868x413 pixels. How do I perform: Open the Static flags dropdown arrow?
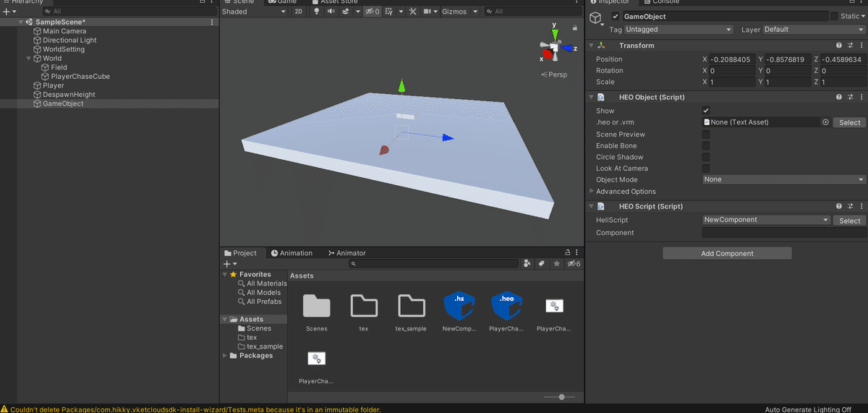tap(864, 16)
